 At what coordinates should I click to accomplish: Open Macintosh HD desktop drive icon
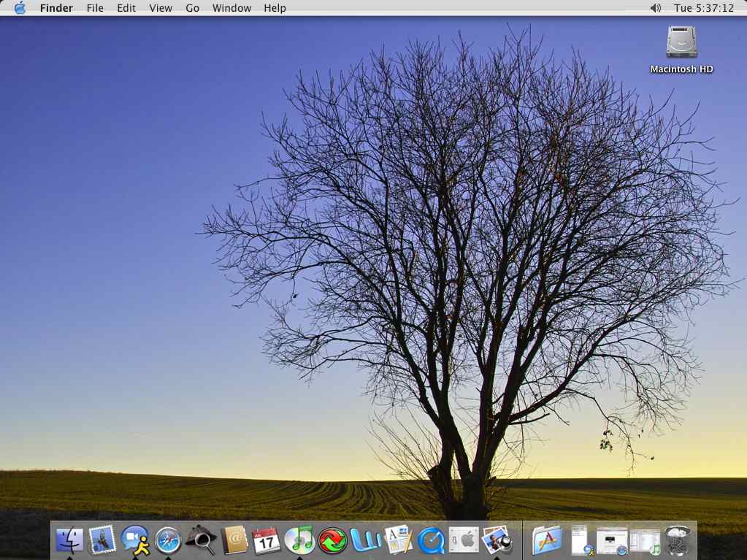click(682, 50)
